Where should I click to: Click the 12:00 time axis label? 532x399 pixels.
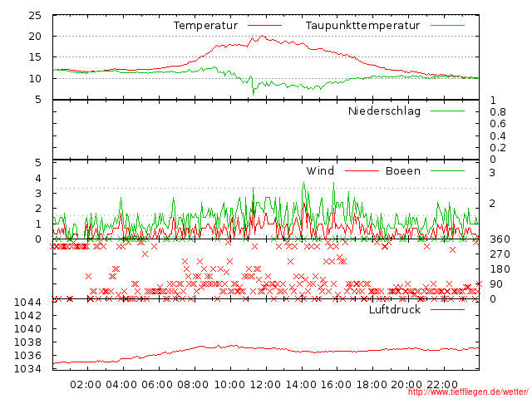pos(265,385)
